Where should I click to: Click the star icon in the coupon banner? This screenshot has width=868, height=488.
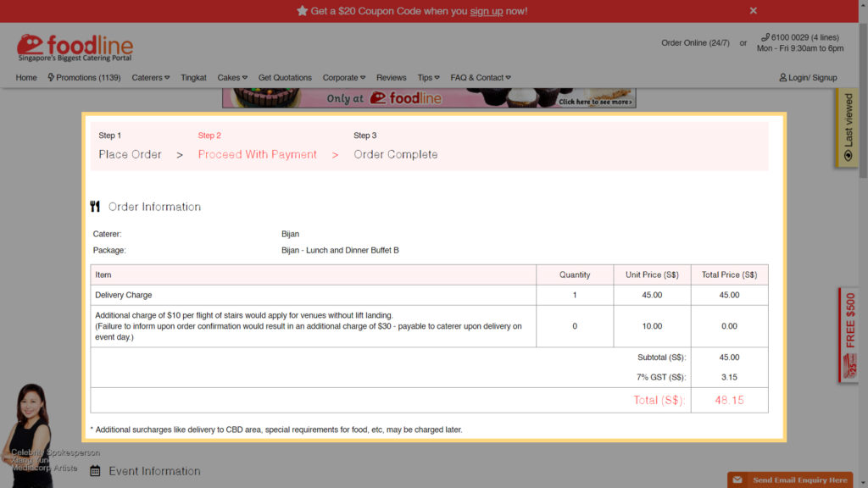(x=302, y=11)
